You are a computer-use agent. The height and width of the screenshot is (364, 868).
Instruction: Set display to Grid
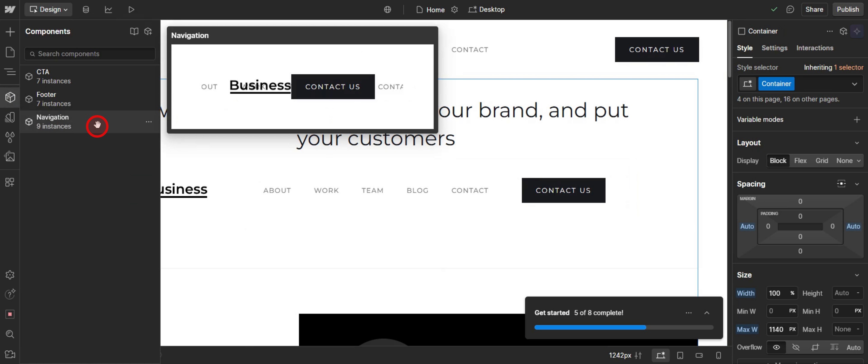pos(821,161)
